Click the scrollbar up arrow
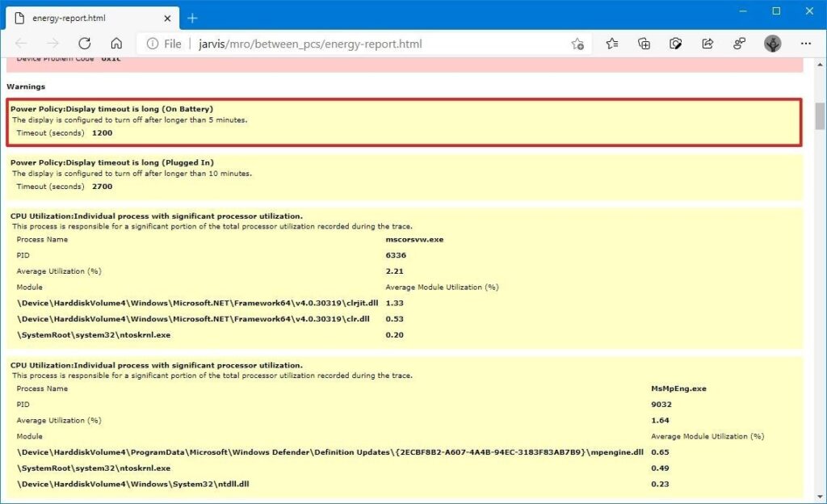Image resolution: width=827 pixels, height=504 pixels. pyautogui.click(x=820, y=65)
